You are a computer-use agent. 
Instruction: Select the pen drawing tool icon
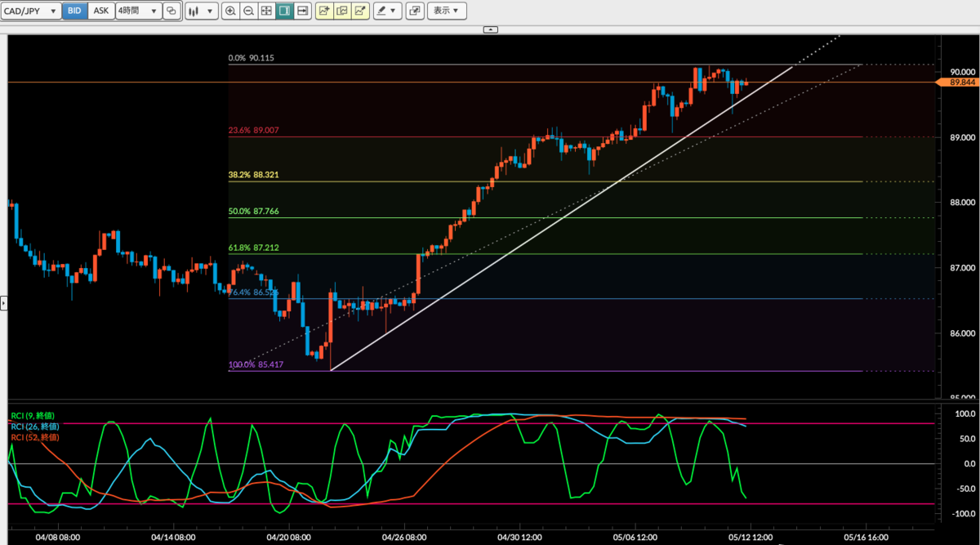pyautogui.click(x=381, y=11)
